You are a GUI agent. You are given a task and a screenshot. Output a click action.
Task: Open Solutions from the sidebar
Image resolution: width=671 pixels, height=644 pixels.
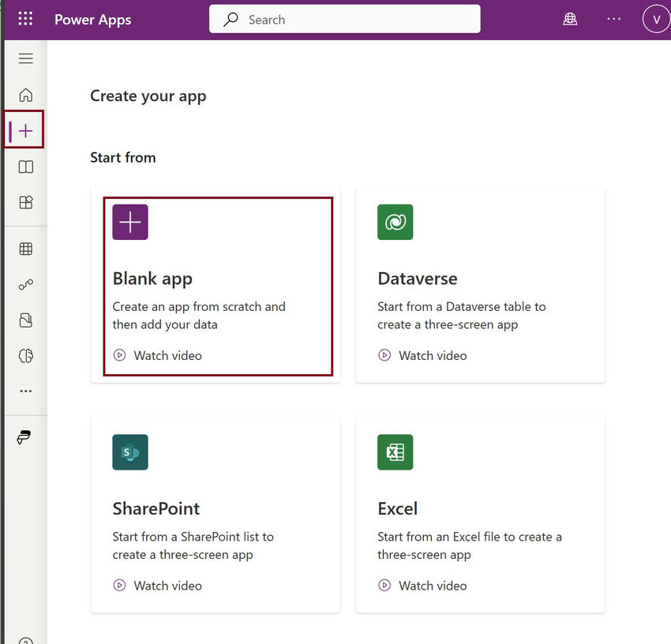[x=25, y=320]
